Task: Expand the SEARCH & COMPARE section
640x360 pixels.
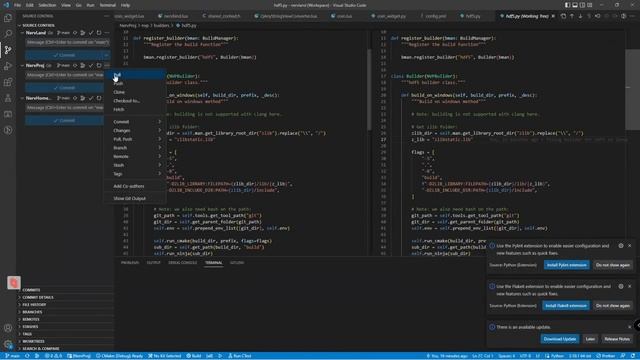Action: tap(65, 349)
